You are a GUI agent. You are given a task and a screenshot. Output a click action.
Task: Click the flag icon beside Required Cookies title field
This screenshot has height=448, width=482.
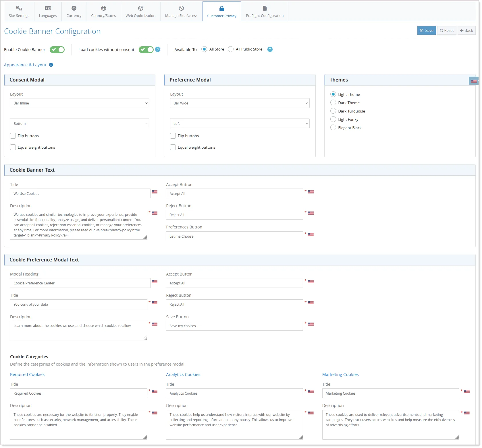[x=155, y=391]
